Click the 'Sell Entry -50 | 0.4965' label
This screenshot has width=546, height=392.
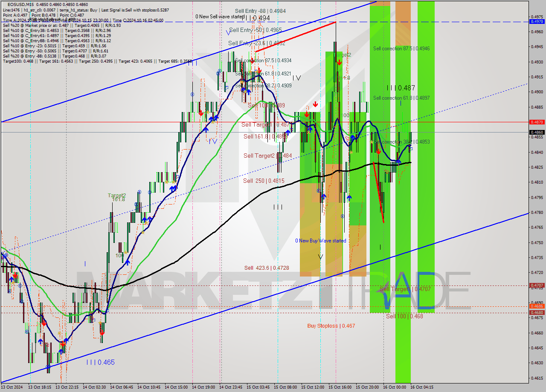tap(255, 30)
